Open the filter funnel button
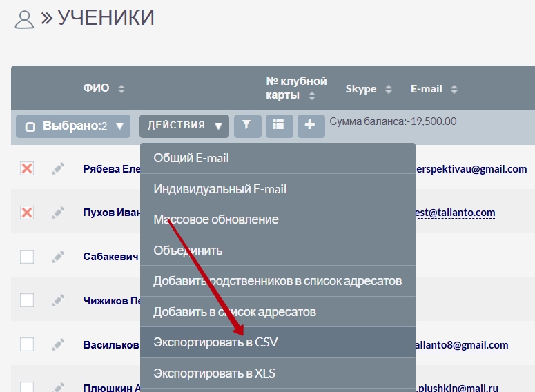535x392 pixels. [247, 126]
